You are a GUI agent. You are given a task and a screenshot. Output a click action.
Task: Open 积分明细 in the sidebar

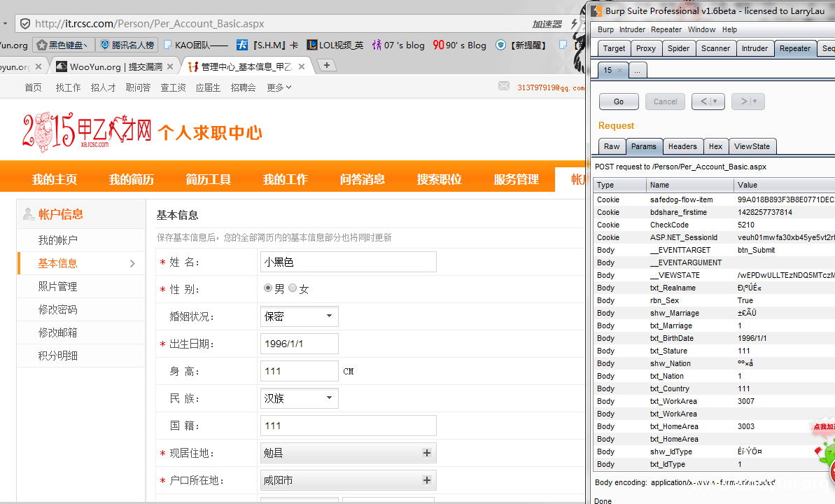(57, 356)
